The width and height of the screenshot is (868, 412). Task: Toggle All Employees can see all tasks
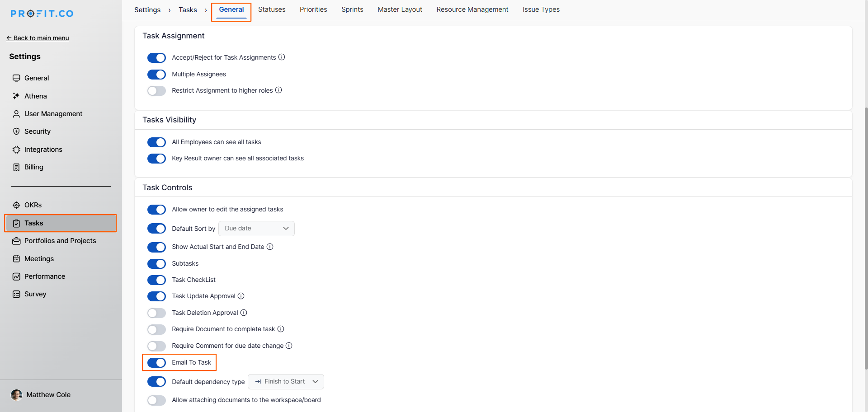(156, 142)
